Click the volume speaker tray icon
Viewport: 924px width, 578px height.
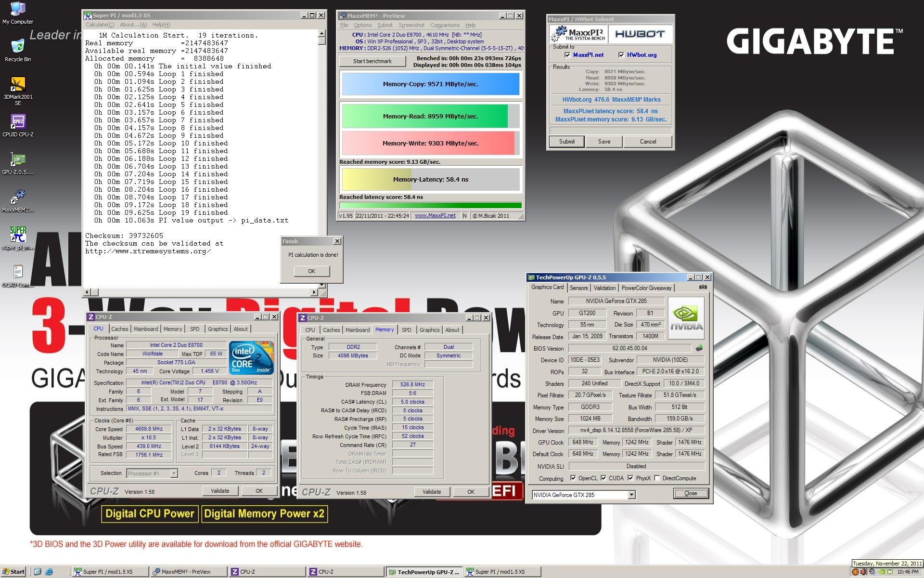point(863,572)
